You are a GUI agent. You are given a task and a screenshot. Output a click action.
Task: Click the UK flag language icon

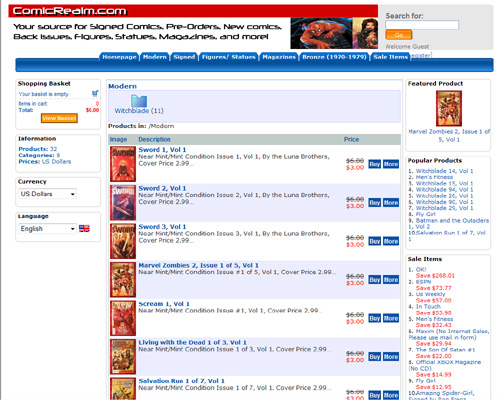point(84,228)
